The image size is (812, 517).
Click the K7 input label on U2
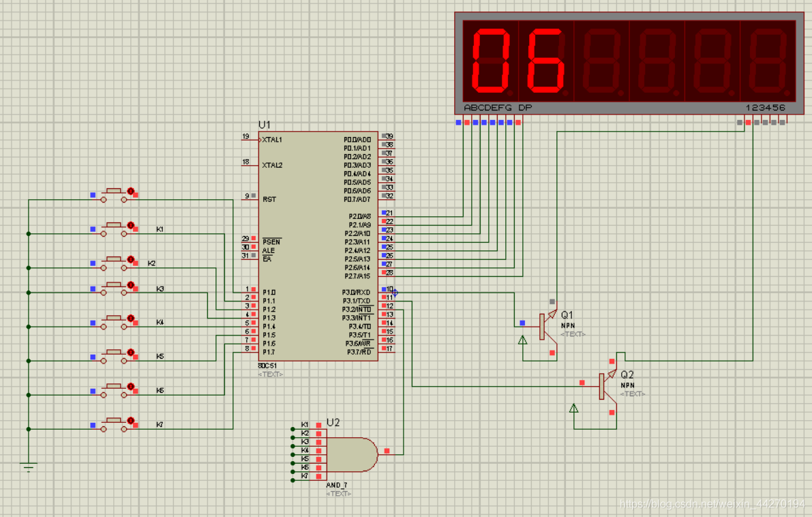305,476
